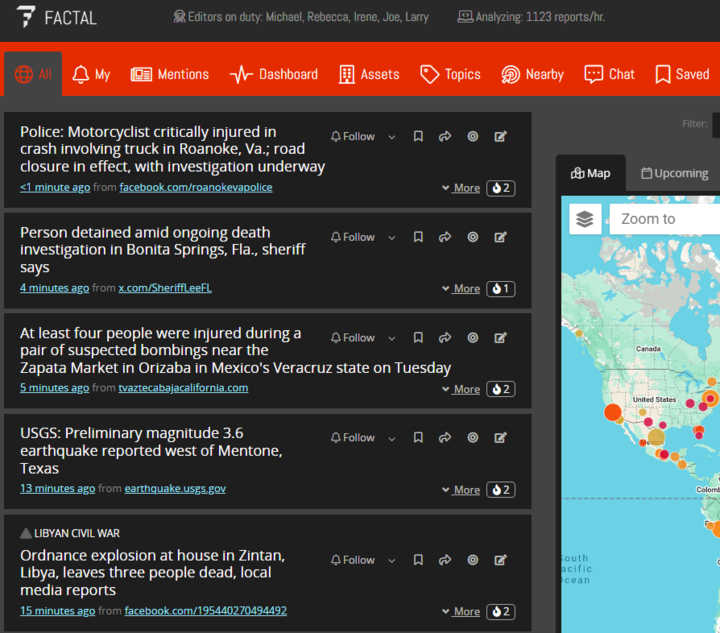Open the Dashboard tab
Viewport: 720px width, 633px height.
(274, 74)
